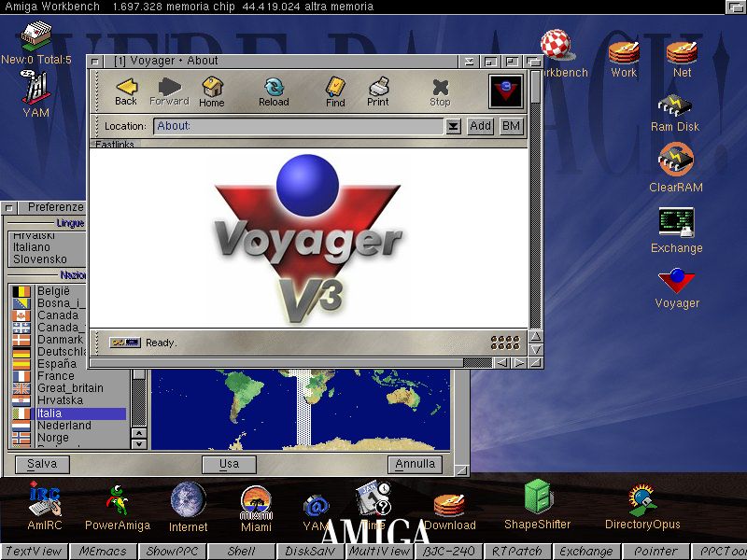Select Slovensko in the Lingue list

pyautogui.click(x=40, y=259)
